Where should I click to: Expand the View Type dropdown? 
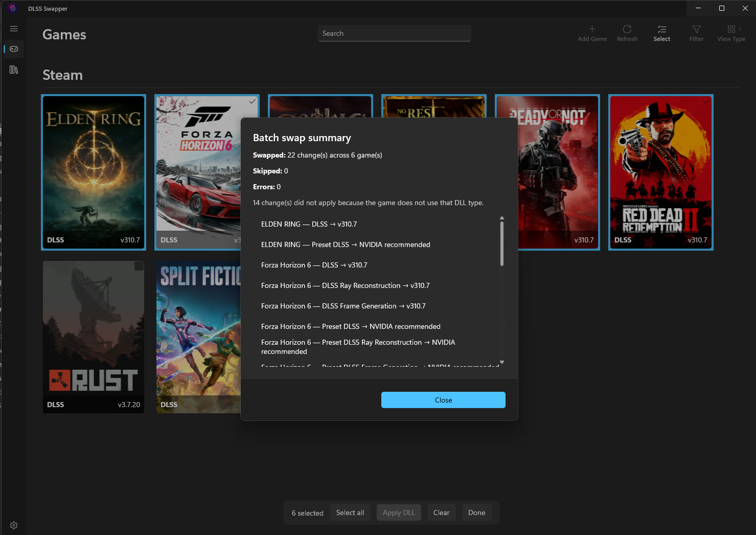pos(731,33)
